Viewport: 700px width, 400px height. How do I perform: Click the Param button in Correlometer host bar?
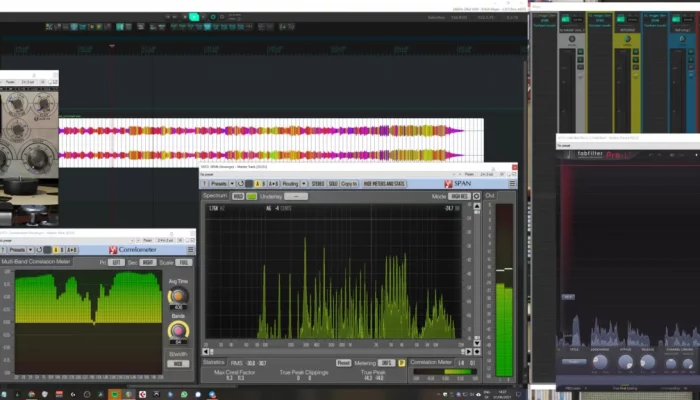pyautogui.click(x=147, y=240)
